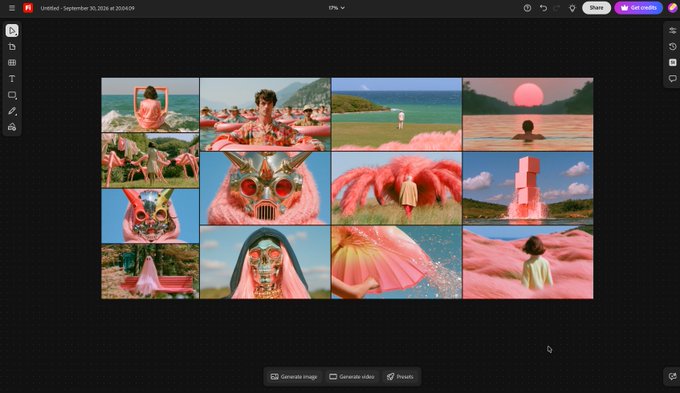
Task: Select the arrow Select tool
Action: 12,30
